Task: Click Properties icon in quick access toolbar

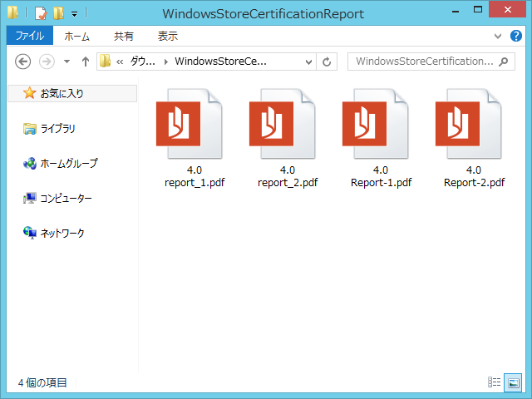Action: (41, 13)
